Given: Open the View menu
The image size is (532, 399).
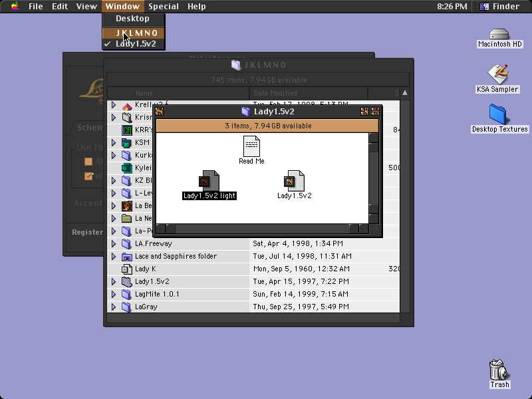Looking at the screenshot, I should 86,6.
